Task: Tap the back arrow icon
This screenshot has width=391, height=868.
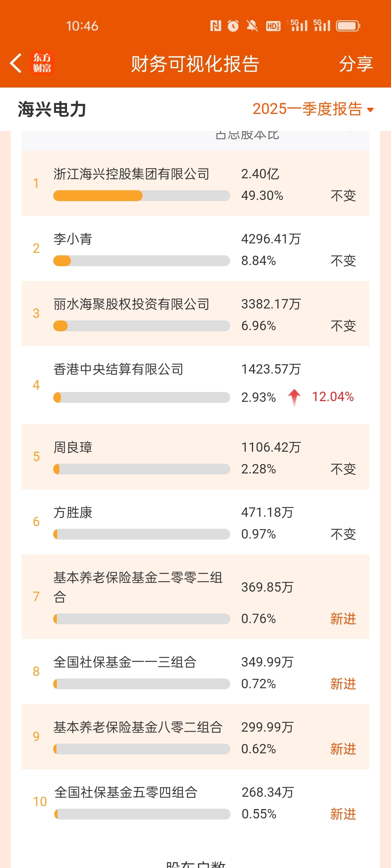Action: click(16, 63)
